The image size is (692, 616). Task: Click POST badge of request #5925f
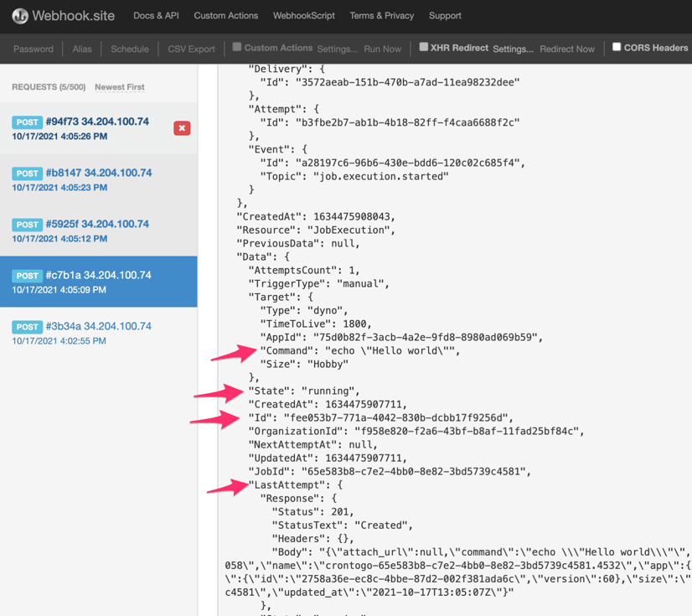[27, 225]
